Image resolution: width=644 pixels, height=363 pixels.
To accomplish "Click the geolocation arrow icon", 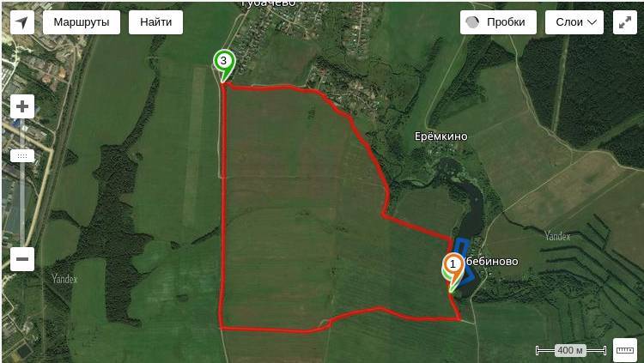I will tap(22, 22).
